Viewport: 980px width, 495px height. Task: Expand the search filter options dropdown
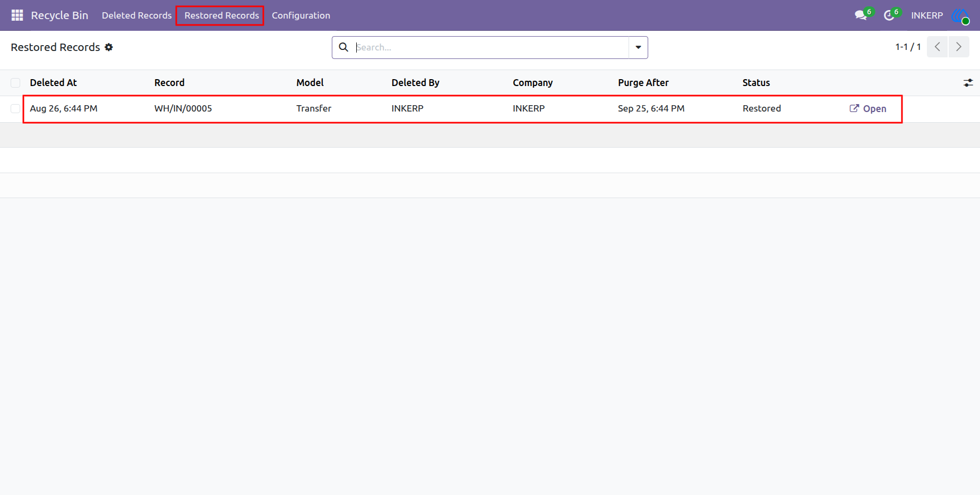pyautogui.click(x=638, y=47)
